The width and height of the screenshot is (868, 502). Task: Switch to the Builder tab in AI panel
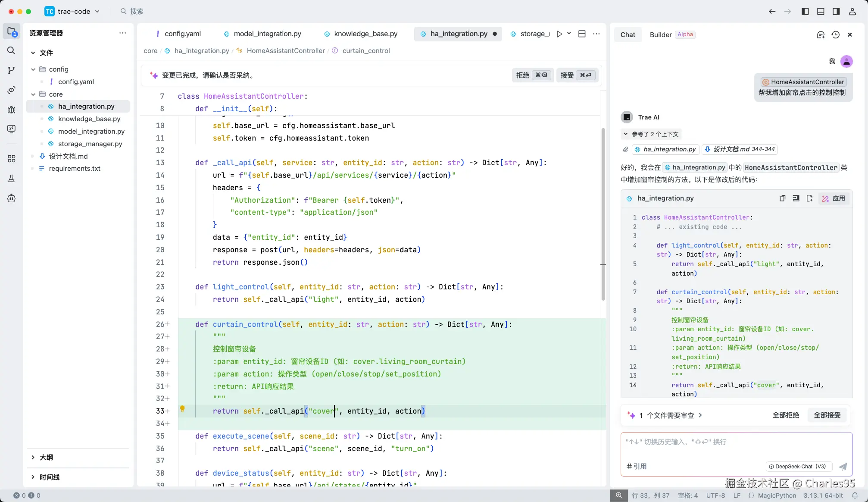660,35
